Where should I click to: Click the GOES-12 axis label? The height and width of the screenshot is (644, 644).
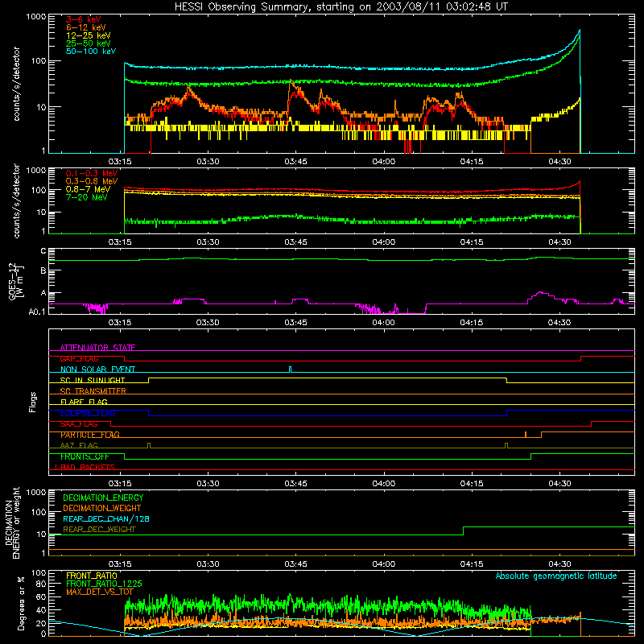[x=16, y=281]
